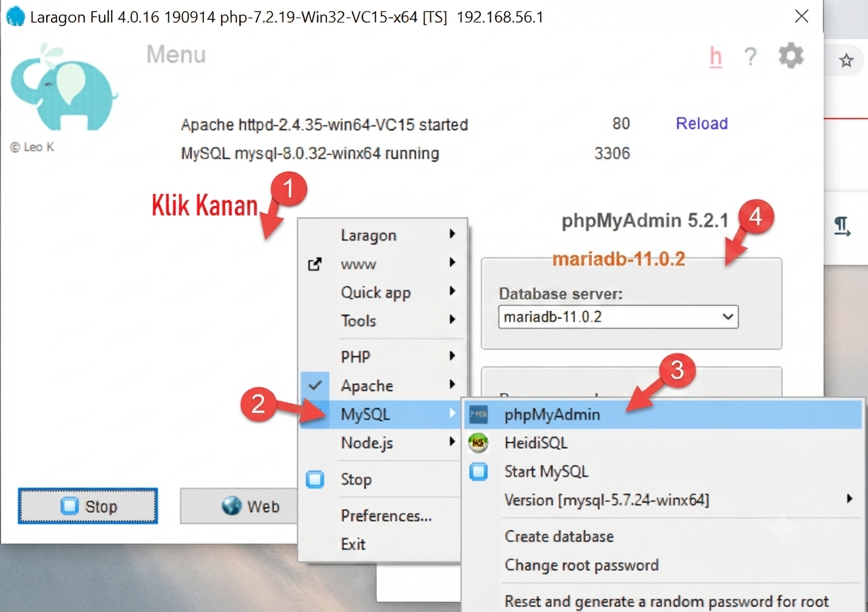Click the globe icon on Web button
868x612 pixels.
[232, 506]
